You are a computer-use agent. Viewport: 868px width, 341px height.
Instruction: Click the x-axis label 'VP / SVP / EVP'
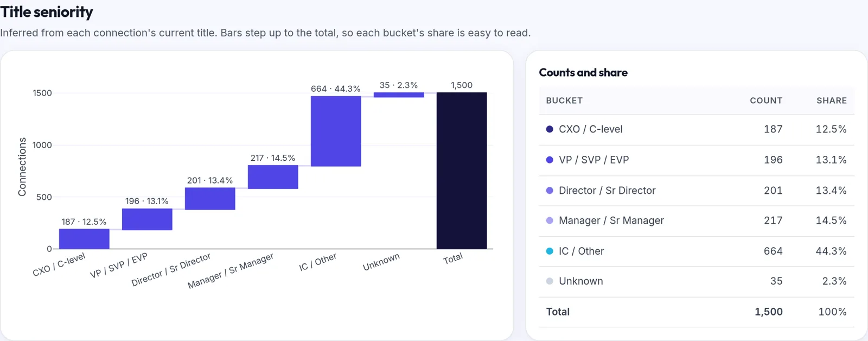click(x=119, y=266)
